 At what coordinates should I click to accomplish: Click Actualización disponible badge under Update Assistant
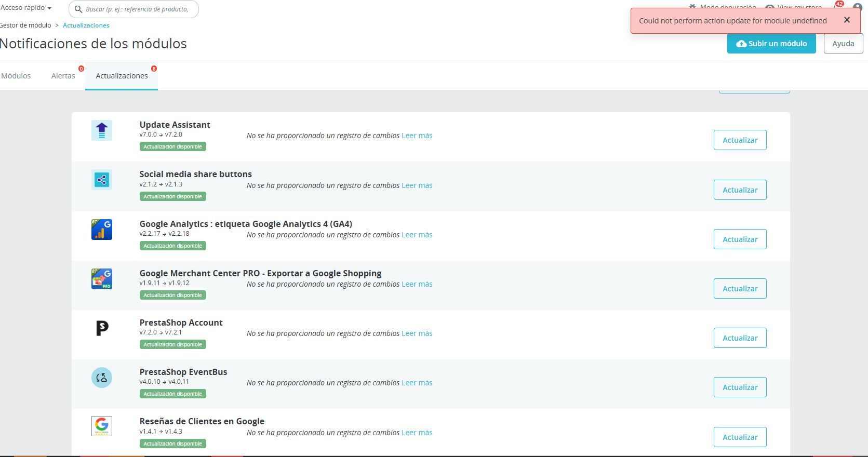[x=172, y=146]
